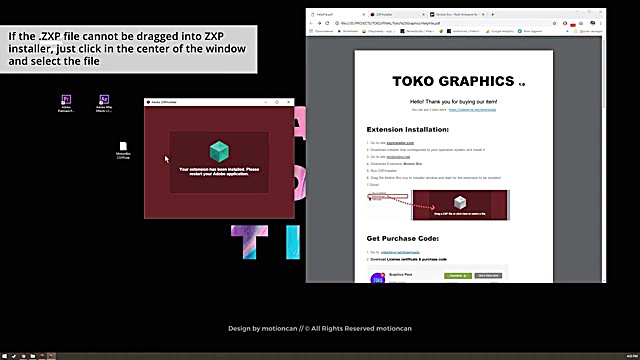Screen dimensions: 640x360
Task: Switch to the ZXPInstaller browser tab
Action: pyautogui.click(x=397, y=14)
